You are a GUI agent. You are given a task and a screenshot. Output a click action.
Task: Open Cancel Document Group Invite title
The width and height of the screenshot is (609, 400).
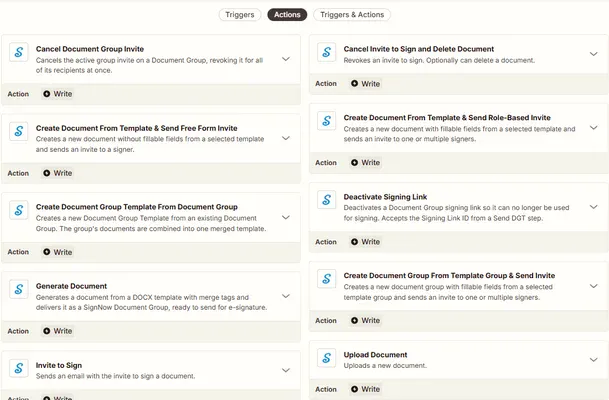pos(90,49)
